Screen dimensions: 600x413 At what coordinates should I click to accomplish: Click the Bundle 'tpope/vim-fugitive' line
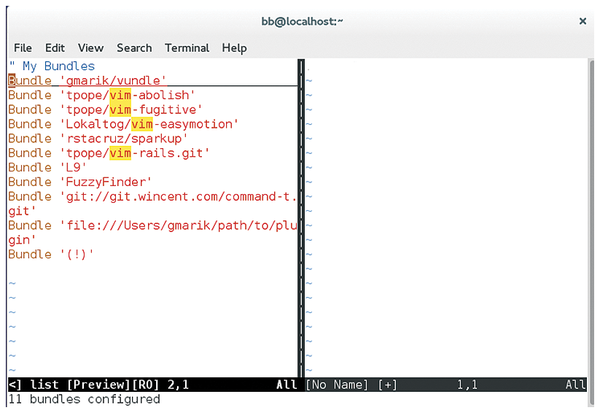coord(105,109)
